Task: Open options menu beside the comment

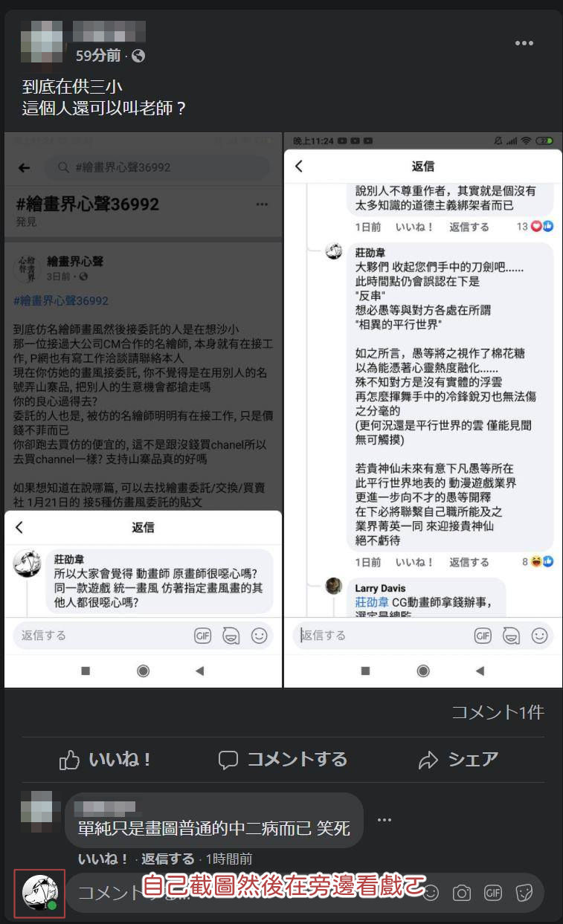Action: [384, 820]
